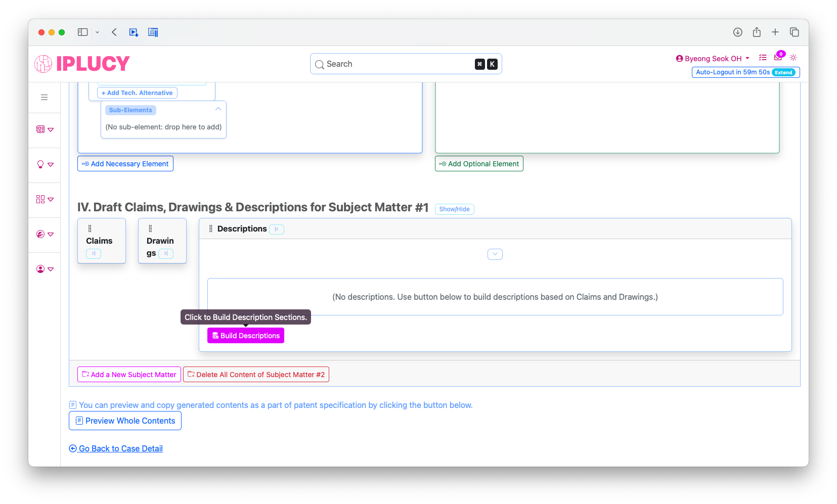Grab the Descriptions panel drag handle

click(211, 229)
